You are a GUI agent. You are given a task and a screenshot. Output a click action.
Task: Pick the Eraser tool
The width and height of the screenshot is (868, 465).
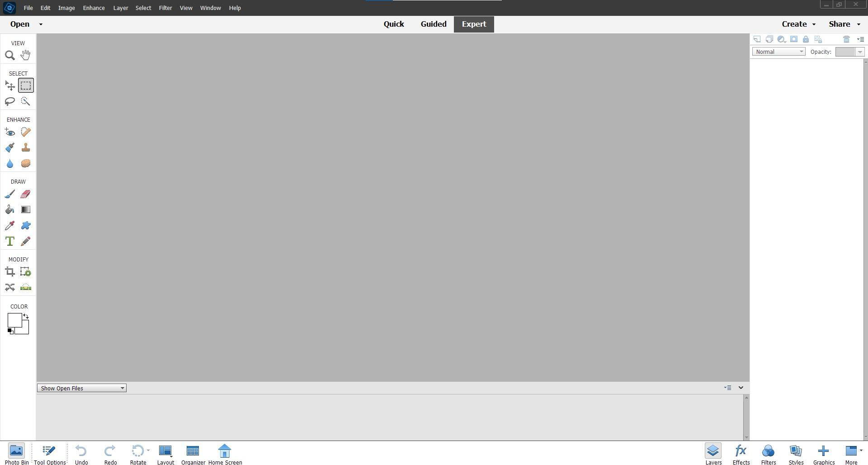[x=25, y=194]
